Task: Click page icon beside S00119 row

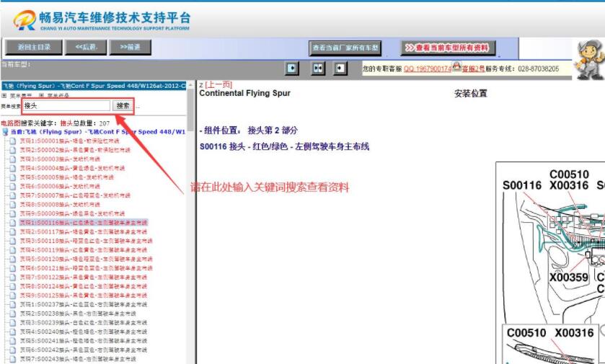Action: pos(13,250)
